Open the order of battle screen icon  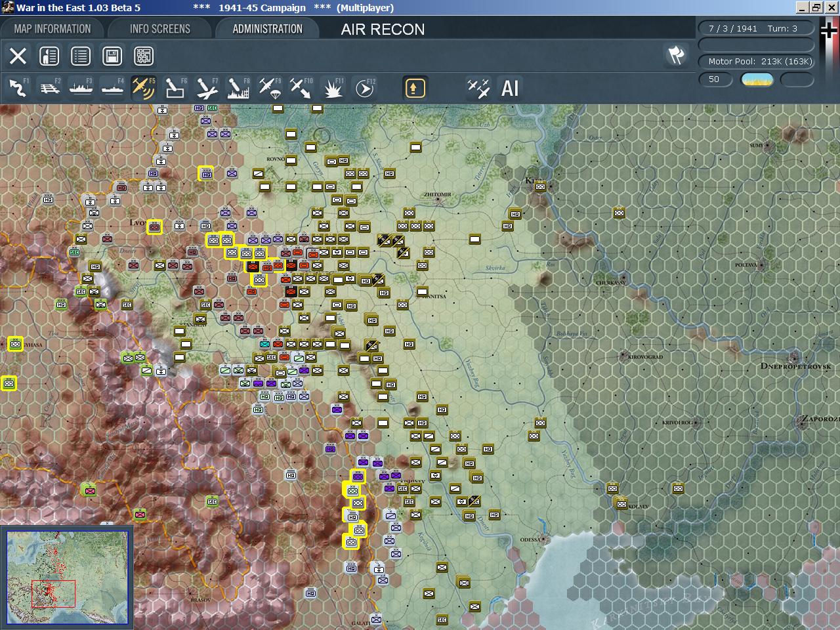coord(49,56)
